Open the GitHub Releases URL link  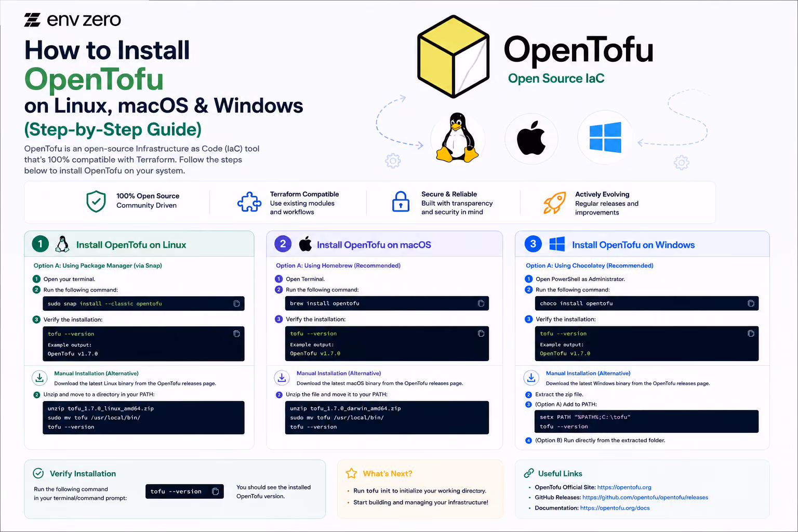645,498
